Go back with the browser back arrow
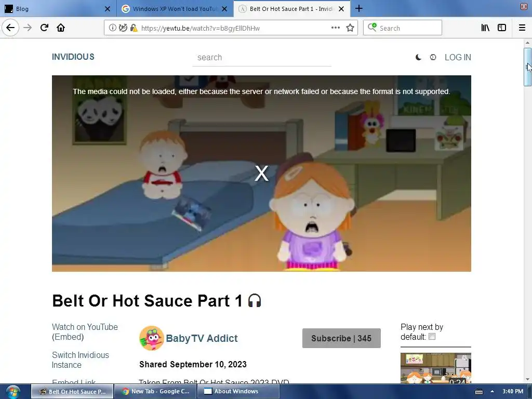The height and width of the screenshot is (399, 532). tap(10, 28)
